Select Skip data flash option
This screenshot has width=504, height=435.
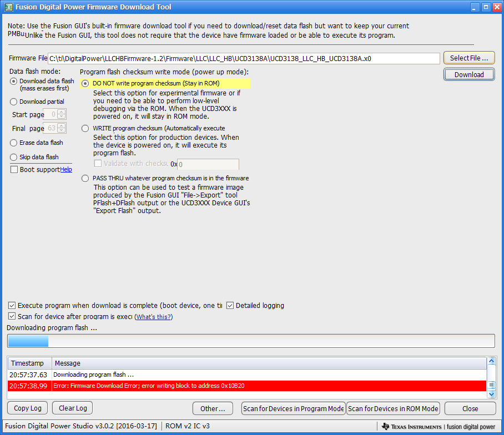(13, 157)
